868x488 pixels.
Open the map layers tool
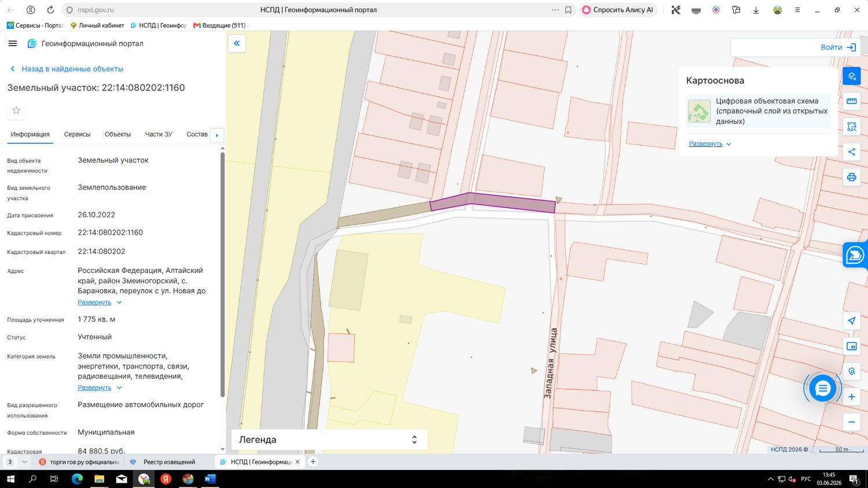tap(852, 76)
